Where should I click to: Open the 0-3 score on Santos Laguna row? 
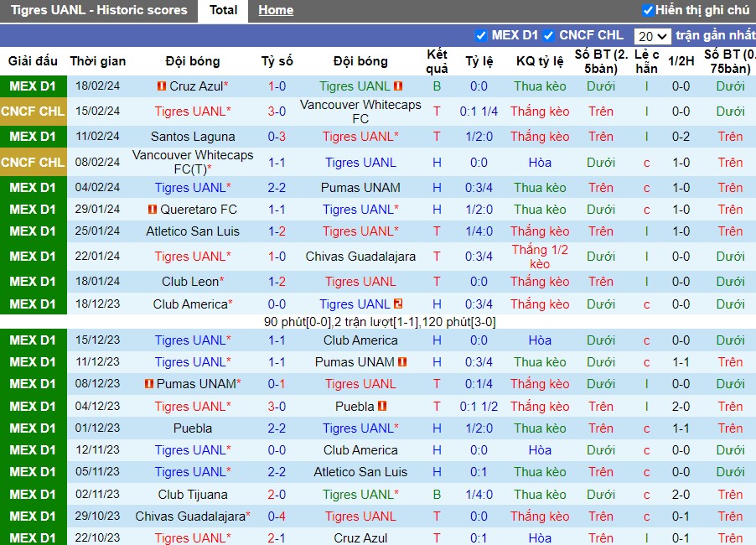coord(277,137)
